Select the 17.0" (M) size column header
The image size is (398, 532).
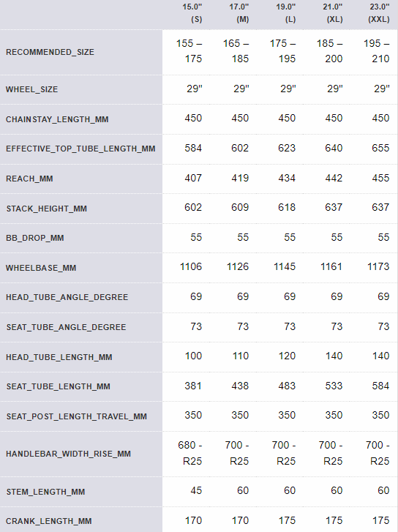pos(239,13)
